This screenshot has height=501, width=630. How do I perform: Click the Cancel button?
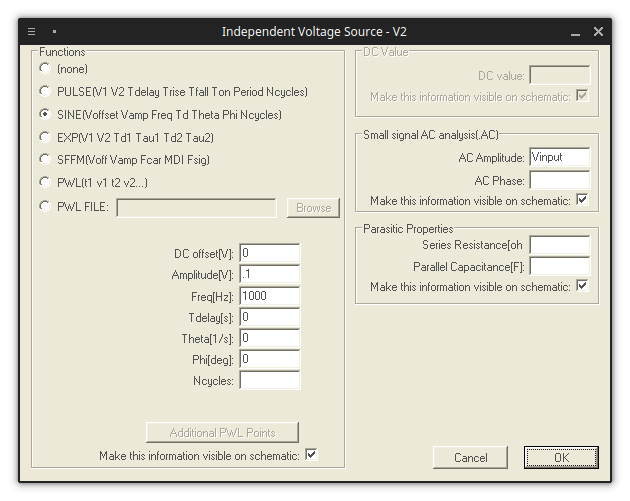470,457
